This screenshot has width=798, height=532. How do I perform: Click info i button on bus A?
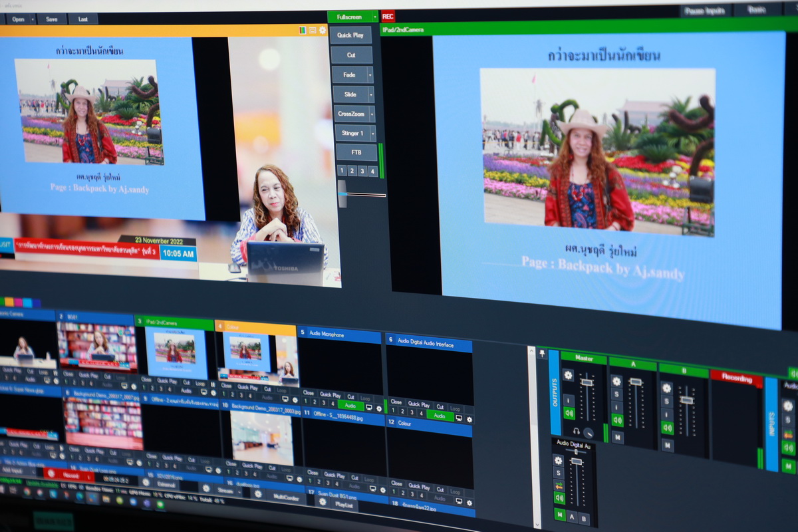coord(617,408)
